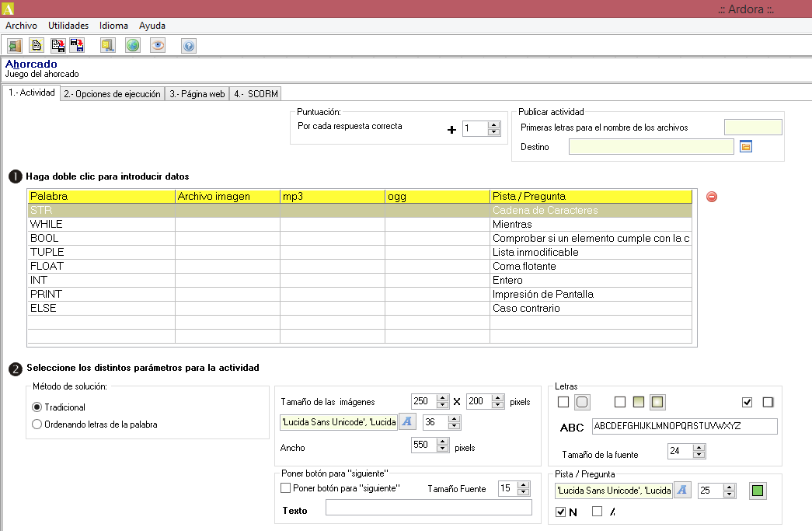Select plain white fill style in Letras
The image size is (812, 531).
620,402
